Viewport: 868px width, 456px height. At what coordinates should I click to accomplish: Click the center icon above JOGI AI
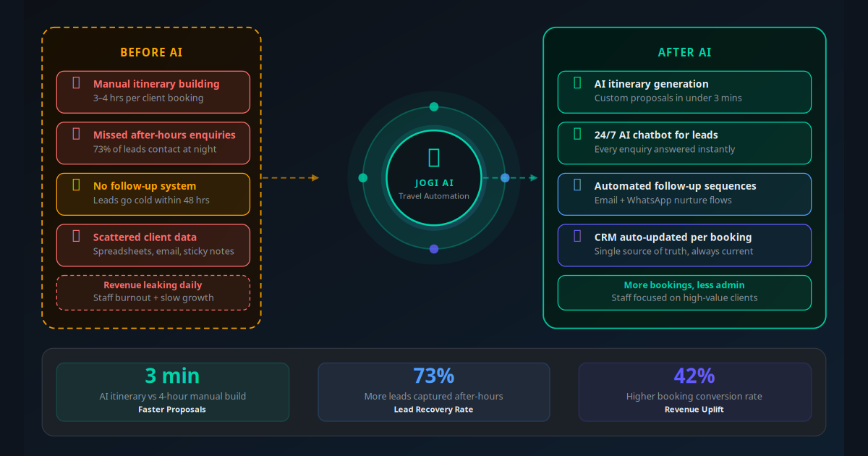[x=434, y=157]
